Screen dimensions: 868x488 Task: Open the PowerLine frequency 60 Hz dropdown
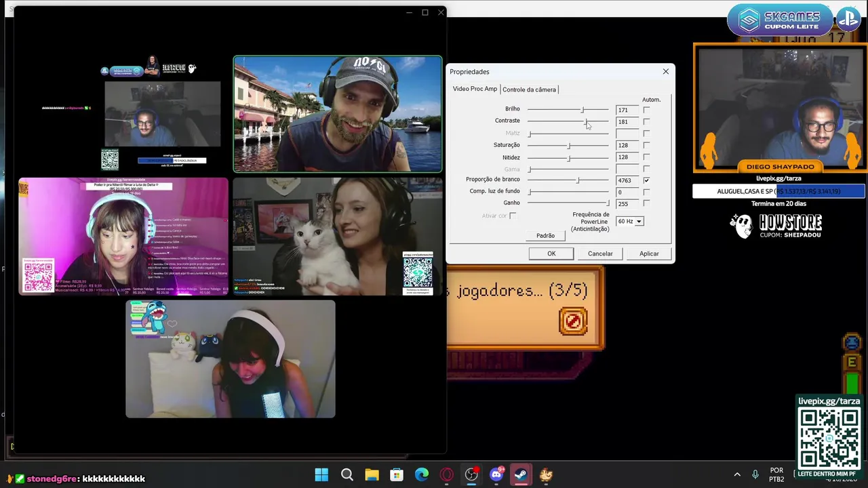click(x=629, y=222)
